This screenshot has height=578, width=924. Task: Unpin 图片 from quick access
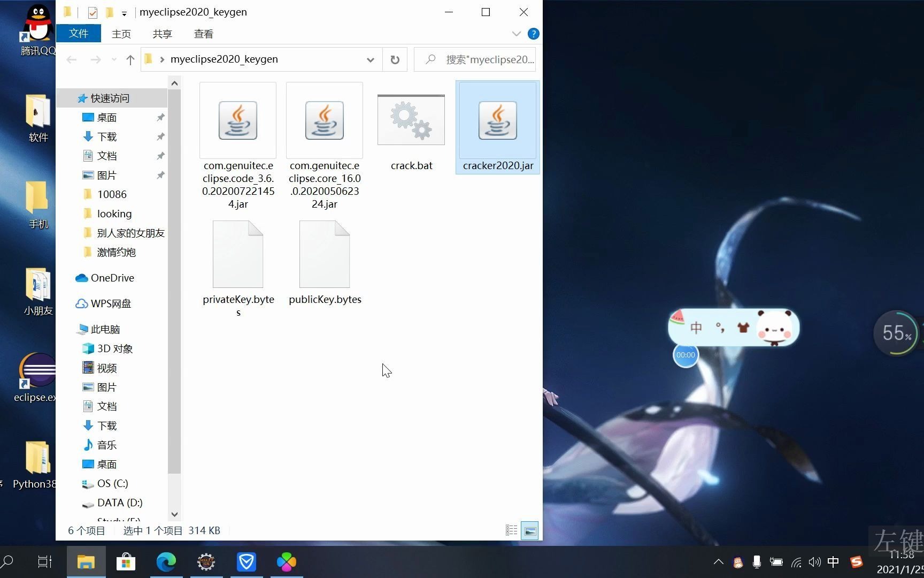click(160, 175)
